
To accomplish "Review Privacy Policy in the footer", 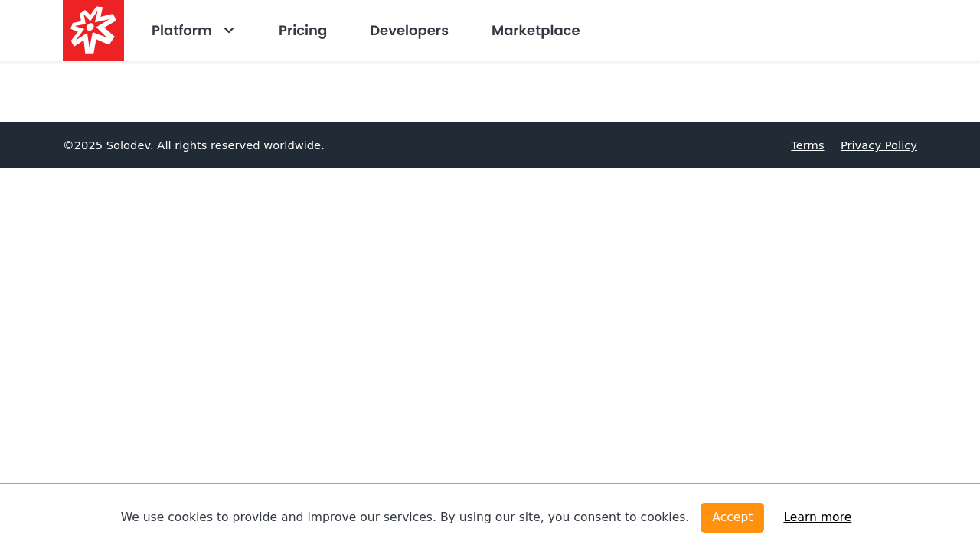I will coord(879,144).
